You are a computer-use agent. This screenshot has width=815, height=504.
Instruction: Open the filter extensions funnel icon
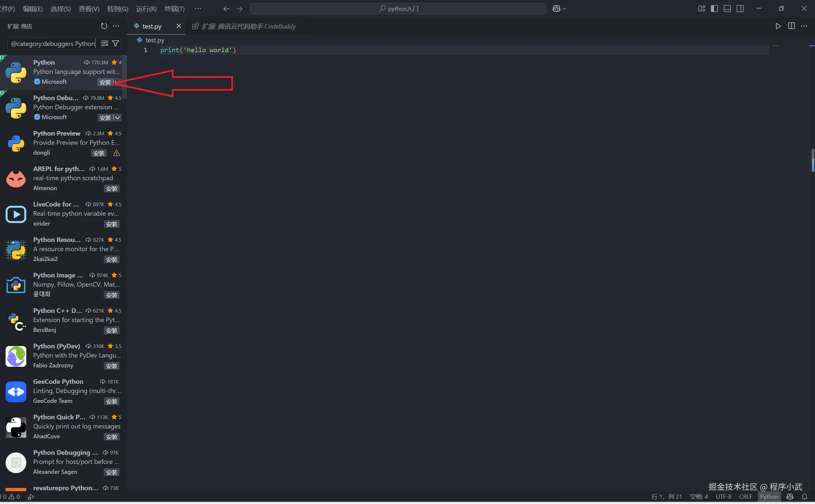tap(115, 44)
